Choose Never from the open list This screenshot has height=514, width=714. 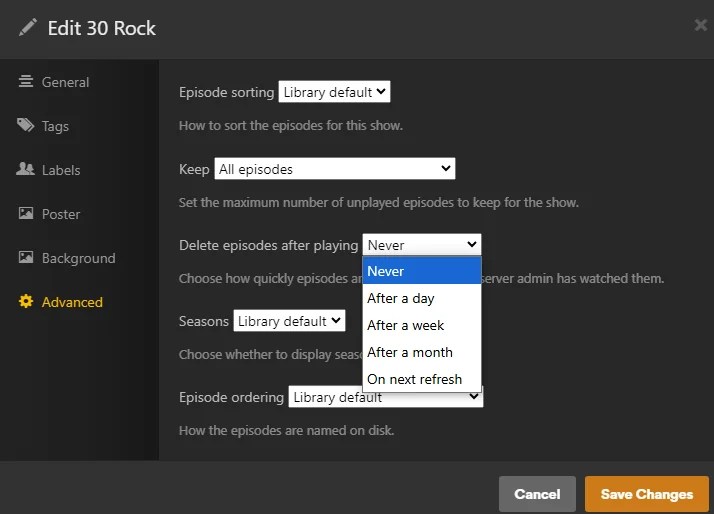point(422,271)
